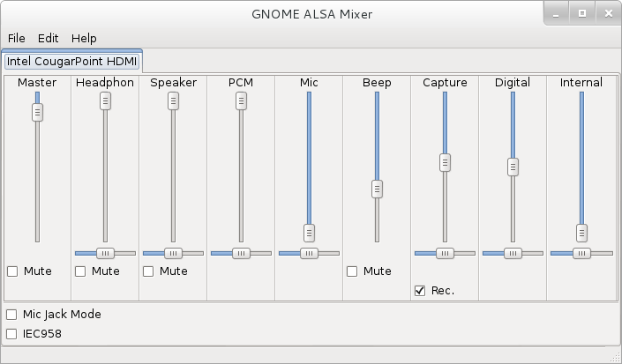Enable Mute checkbox for Headphone
Screen dimensions: 622x364
[80, 271]
